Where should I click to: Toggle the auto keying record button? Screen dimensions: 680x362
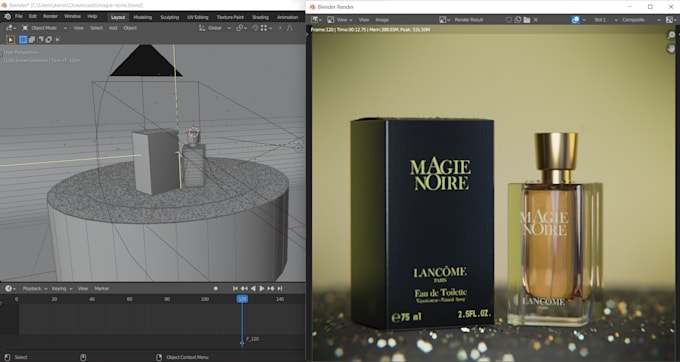(x=216, y=288)
